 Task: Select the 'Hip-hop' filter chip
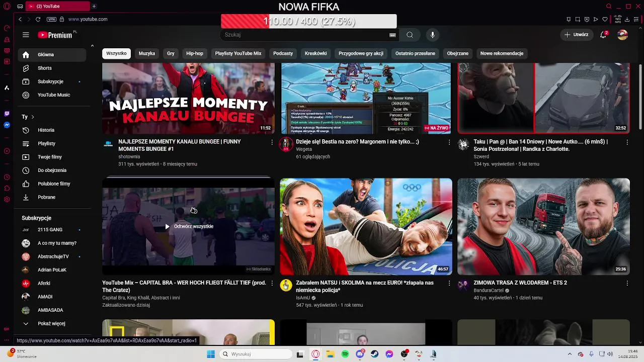195,53
